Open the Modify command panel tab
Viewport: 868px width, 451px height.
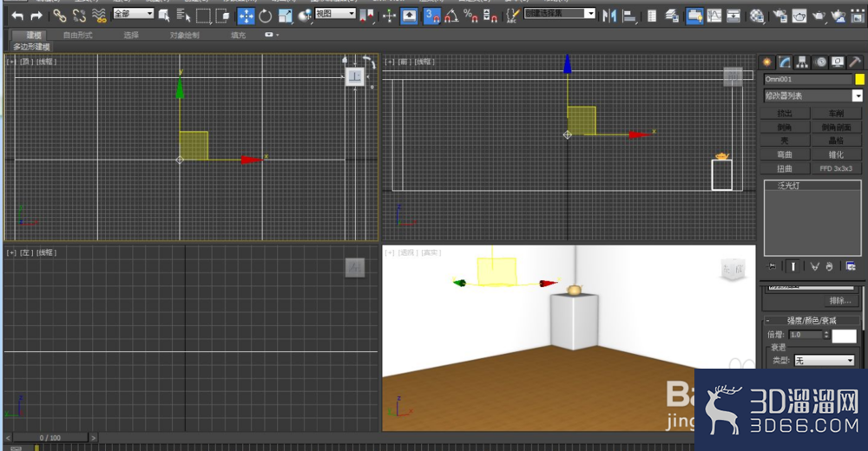click(x=785, y=62)
